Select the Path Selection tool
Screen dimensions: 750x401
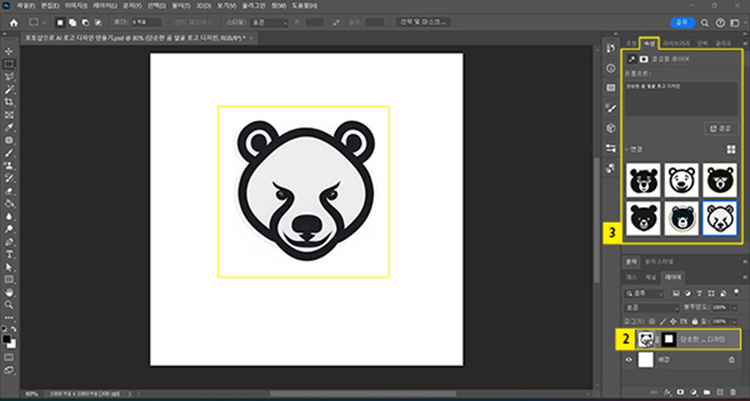(9, 267)
